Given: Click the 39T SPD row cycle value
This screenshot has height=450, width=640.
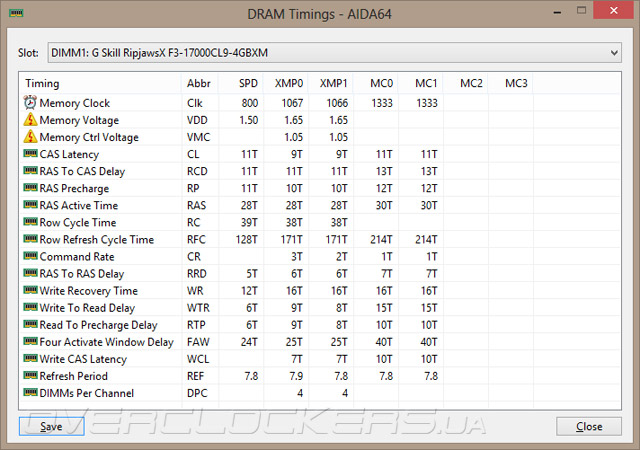Looking at the screenshot, I should point(249,223).
